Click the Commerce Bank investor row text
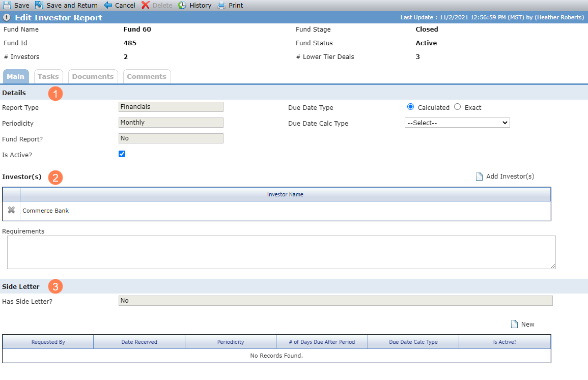The width and height of the screenshot is (588, 380). (x=46, y=211)
